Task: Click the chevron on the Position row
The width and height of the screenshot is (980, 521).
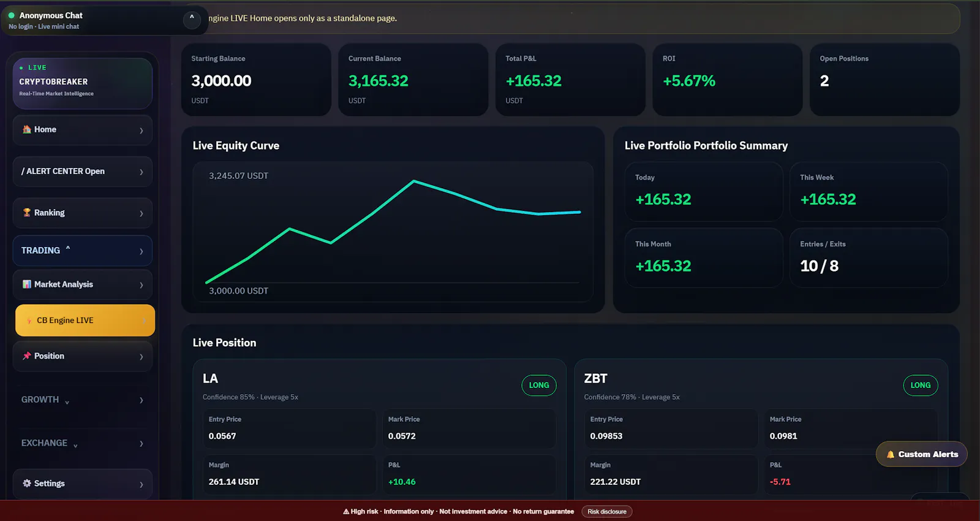Action: coord(141,357)
